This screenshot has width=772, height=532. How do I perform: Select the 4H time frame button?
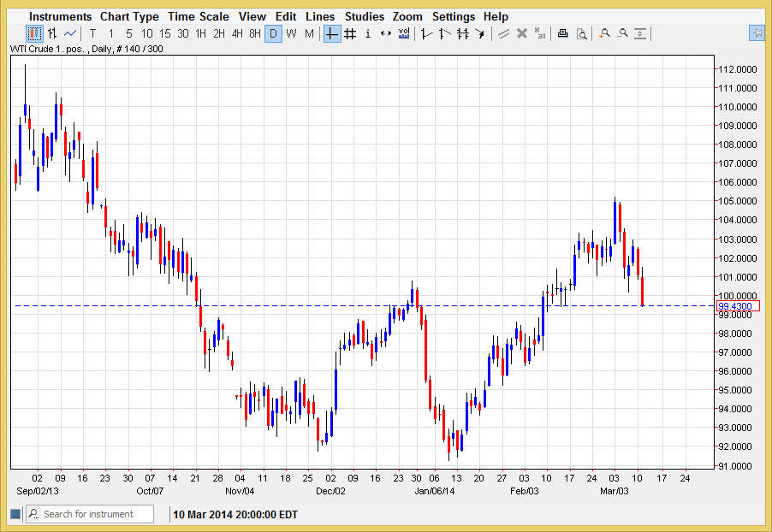point(237,33)
